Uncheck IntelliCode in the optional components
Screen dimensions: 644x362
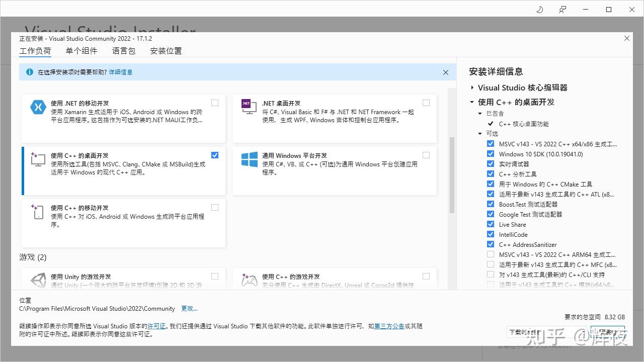(x=491, y=234)
